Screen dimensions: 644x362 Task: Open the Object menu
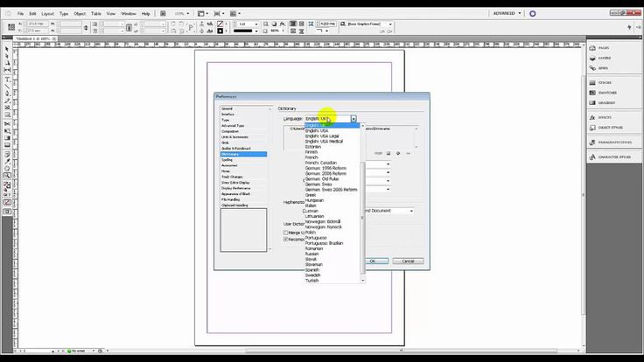(80, 13)
